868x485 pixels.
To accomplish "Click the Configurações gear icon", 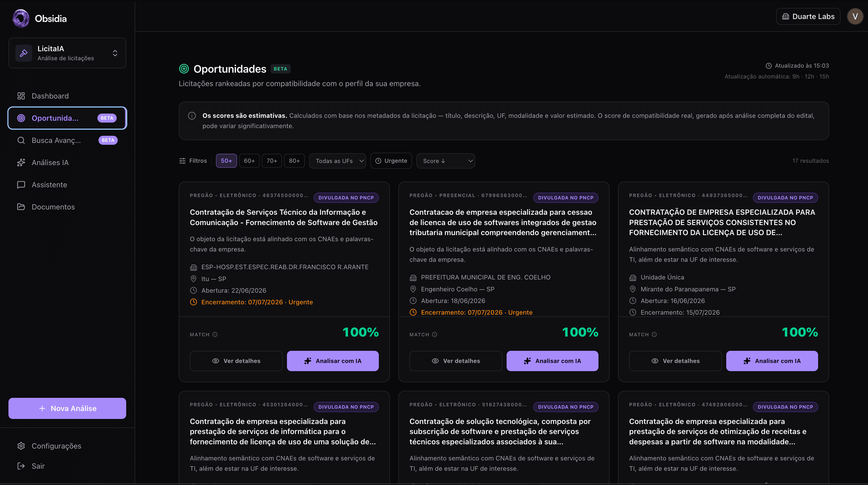I will pos(21,446).
